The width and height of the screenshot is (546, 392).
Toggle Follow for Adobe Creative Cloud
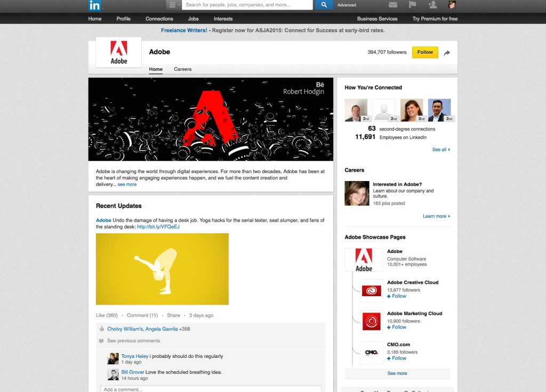point(397,296)
